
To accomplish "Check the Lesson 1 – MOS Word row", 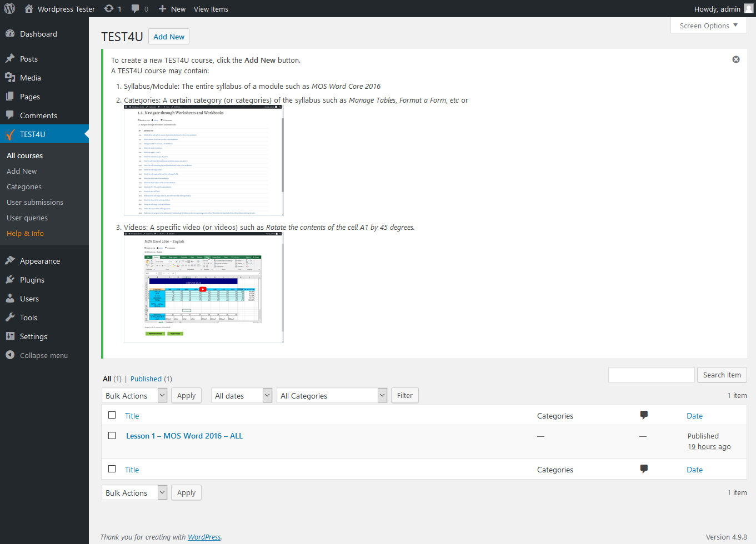I will coord(112,435).
